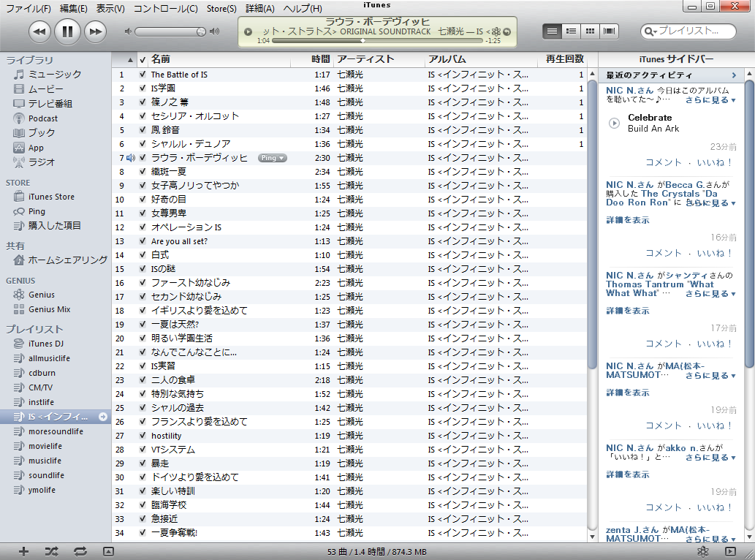Sort by 名前 column header
755x560 pixels.
[x=219, y=60]
